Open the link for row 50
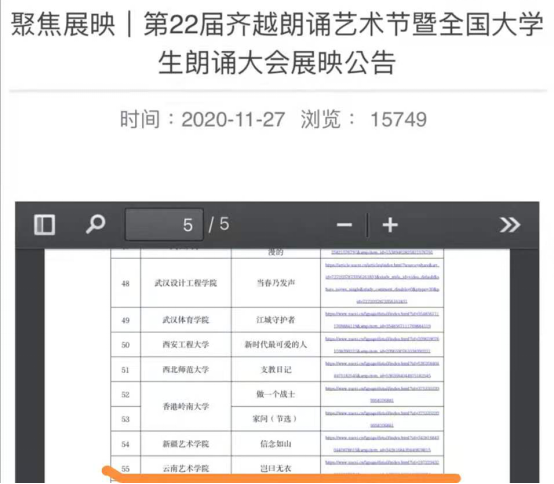The height and width of the screenshot is (484, 554). point(382,345)
